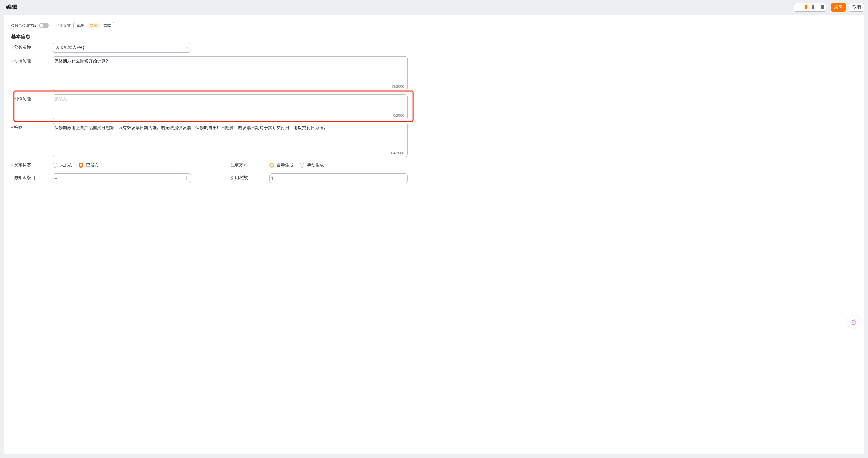Viewport: 868px width, 458px height.
Task: Set row spacing to 宽敞
Action: [107, 26]
